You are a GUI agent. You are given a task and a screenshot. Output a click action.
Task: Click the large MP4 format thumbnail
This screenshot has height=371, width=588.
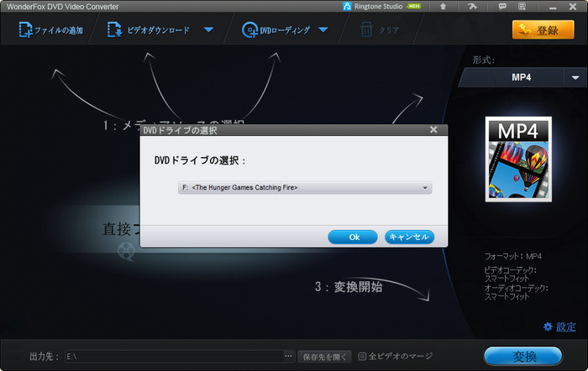(x=518, y=159)
